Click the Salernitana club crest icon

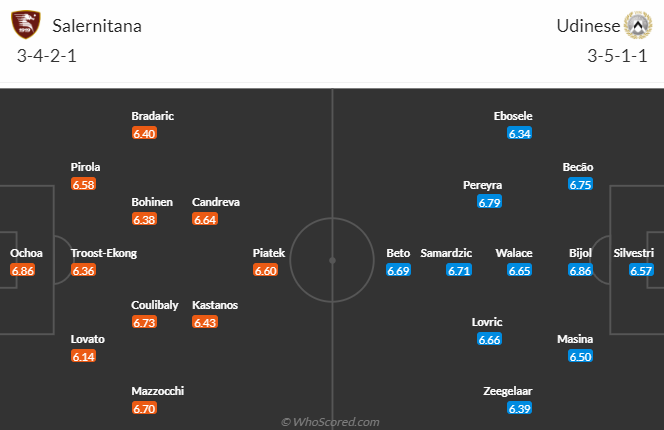pyautogui.click(x=26, y=25)
